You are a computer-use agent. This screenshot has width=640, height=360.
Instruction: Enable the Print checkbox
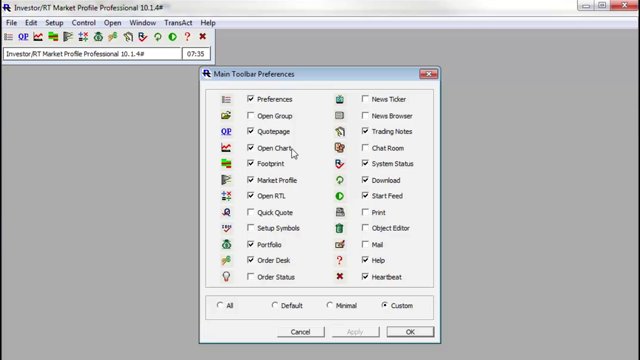[x=365, y=212]
